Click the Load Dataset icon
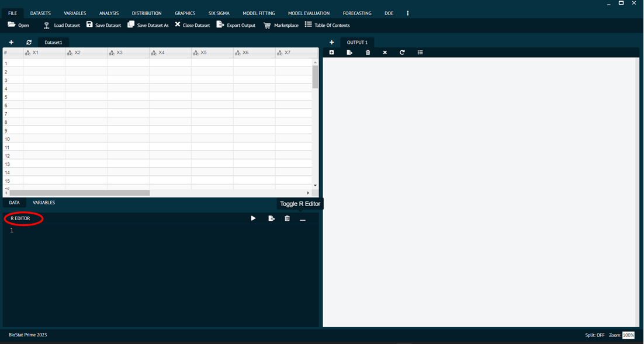644x344 pixels. (47, 26)
